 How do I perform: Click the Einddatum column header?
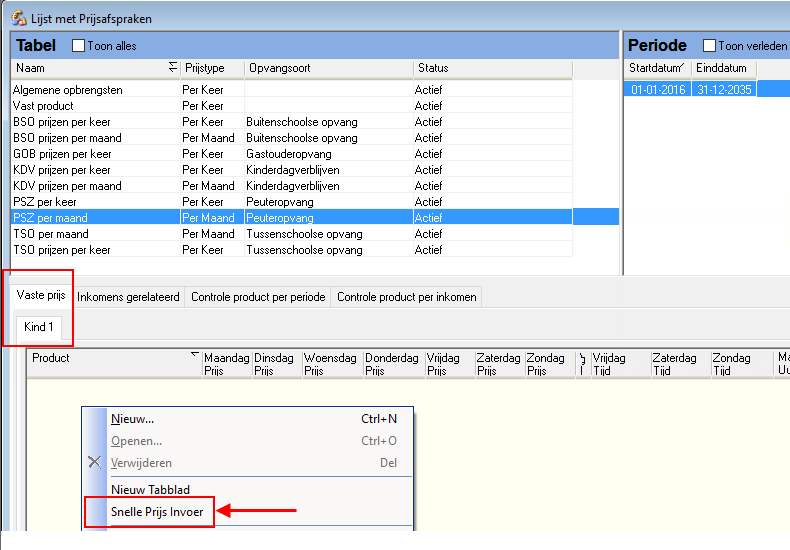(722, 68)
